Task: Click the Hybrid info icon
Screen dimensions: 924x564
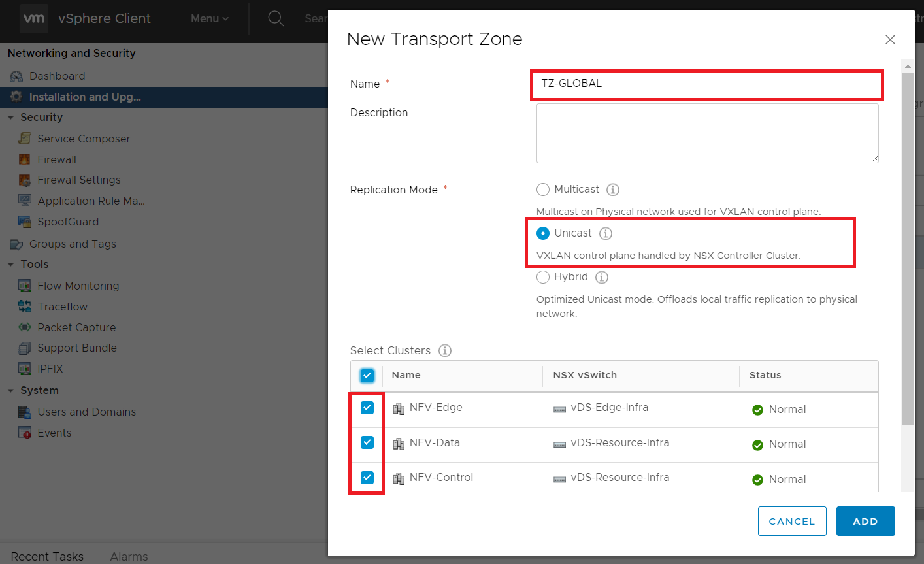Action: point(602,277)
